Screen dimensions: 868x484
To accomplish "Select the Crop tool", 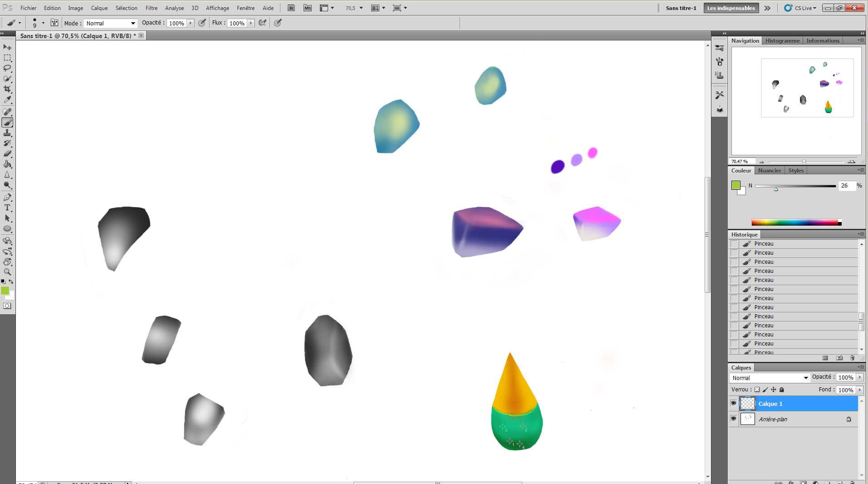I will [x=7, y=89].
